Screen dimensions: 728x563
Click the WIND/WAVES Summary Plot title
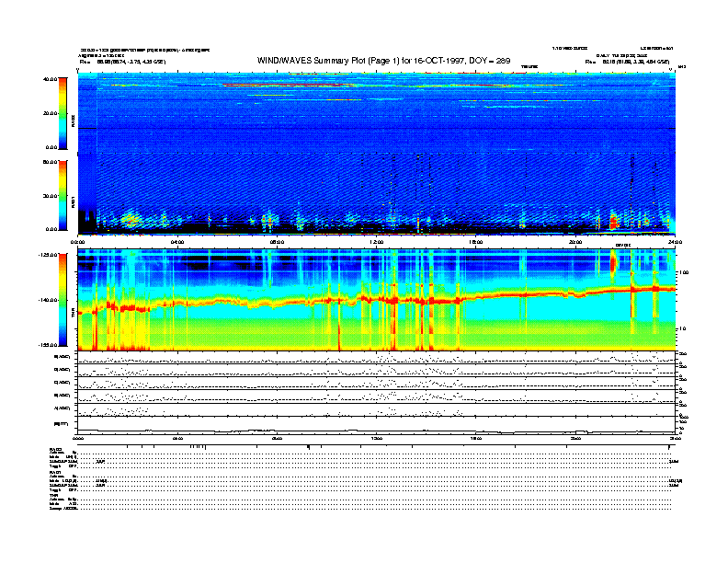tap(383, 61)
